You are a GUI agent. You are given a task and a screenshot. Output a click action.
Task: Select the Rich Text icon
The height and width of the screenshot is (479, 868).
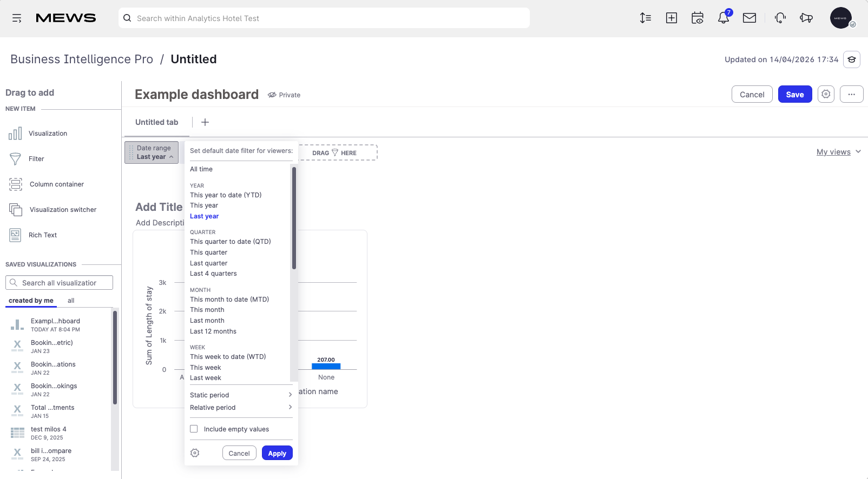point(15,235)
